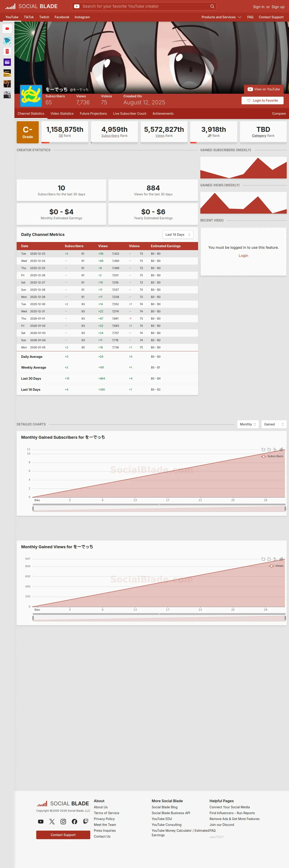
Task: Open the purple clapperboard channel sidebar icon
Action: tap(7, 62)
